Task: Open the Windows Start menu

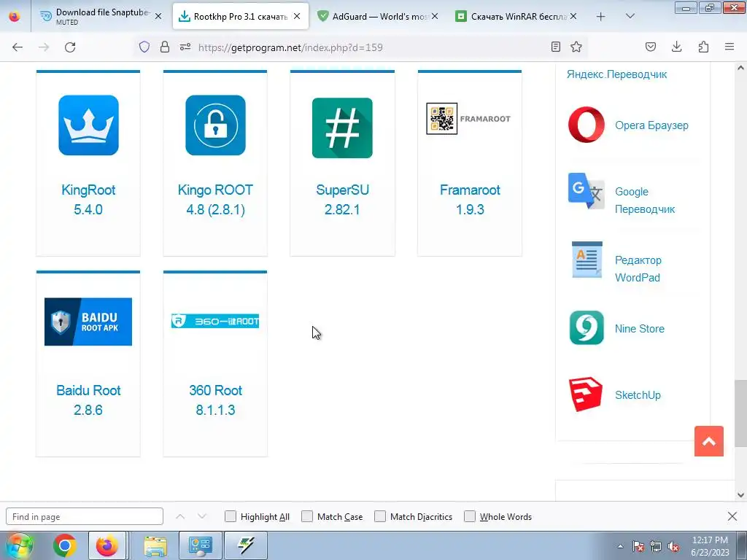Action: [x=19, y=545]
